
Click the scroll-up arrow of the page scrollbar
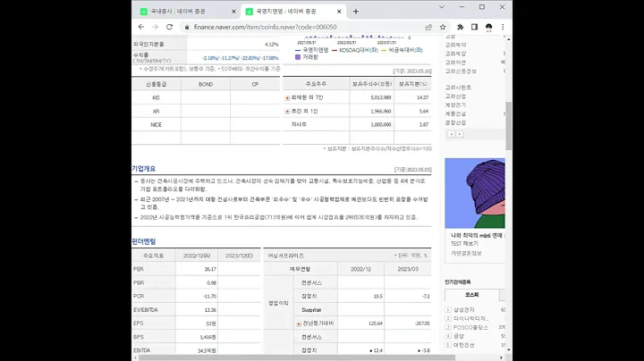point(509,39)
